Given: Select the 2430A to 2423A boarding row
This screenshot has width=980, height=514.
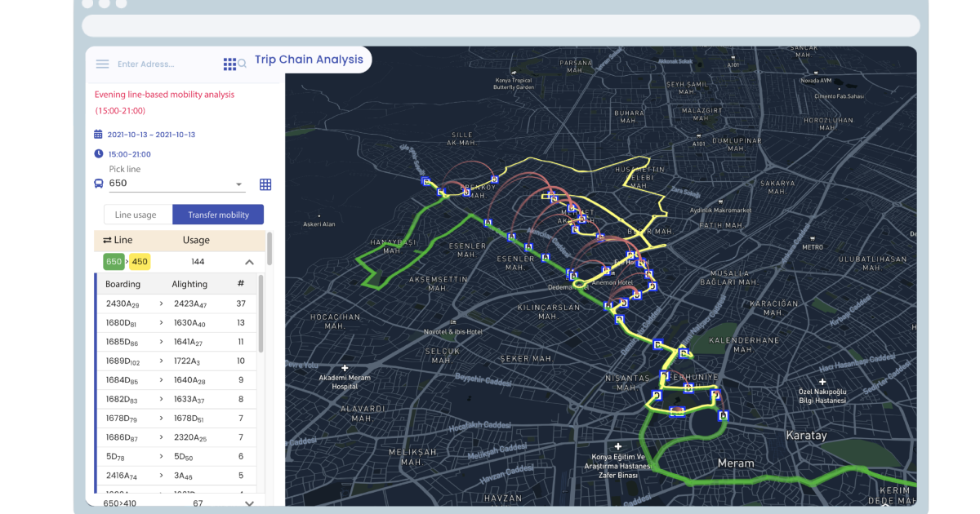Looking at the screenshot, I should coord(175,303).
